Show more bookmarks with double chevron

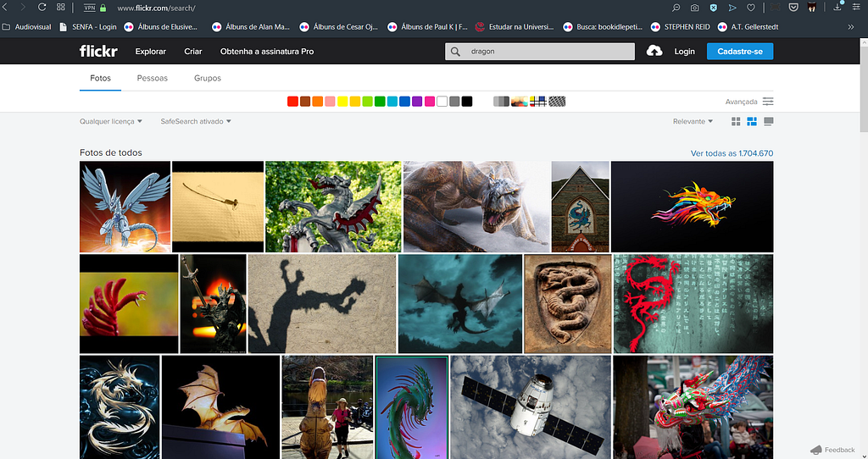click(851, 26)
